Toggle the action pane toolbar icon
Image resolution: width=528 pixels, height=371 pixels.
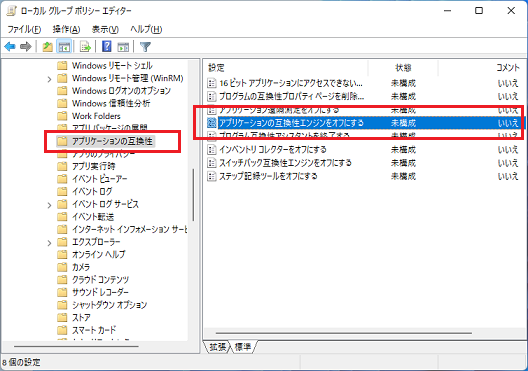click(123, 46)
